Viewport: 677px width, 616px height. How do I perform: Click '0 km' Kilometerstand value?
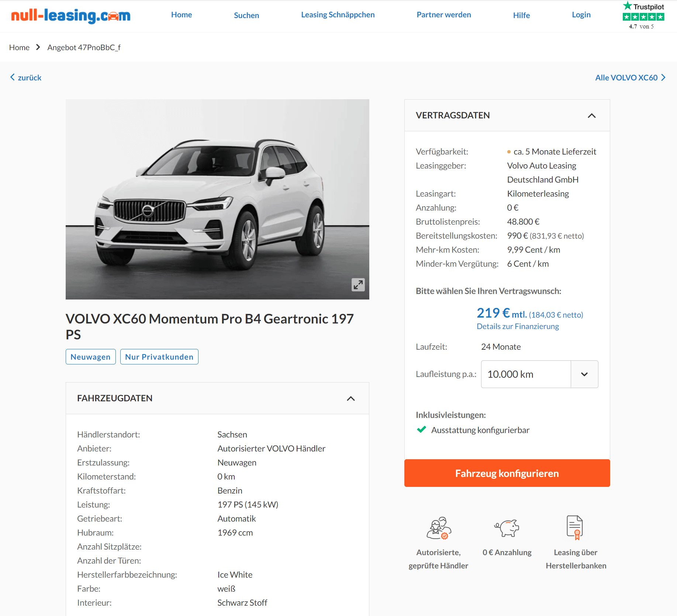(x=226, y=477)
